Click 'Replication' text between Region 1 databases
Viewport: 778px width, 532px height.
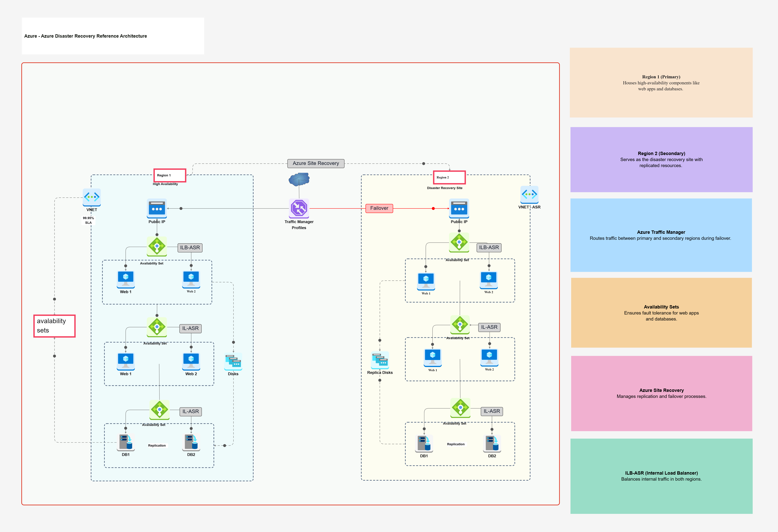pyautogui.click(x=157, y=446)
